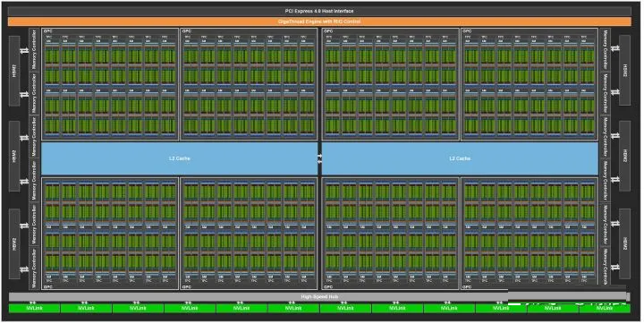Viewport: 644px width, 324px height.
Task: Click the topmost right Memory Controller label
Action: click(605, 49)
